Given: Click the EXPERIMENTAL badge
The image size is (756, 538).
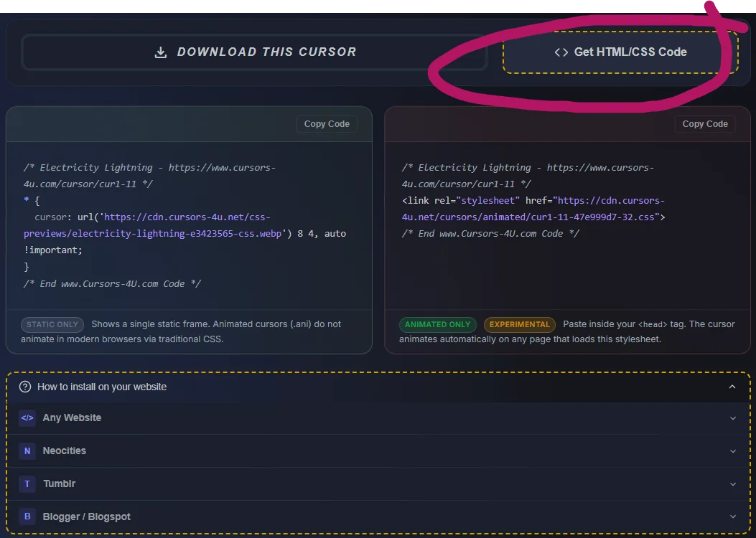Looking at the screenshot, I should click(519, 324).
